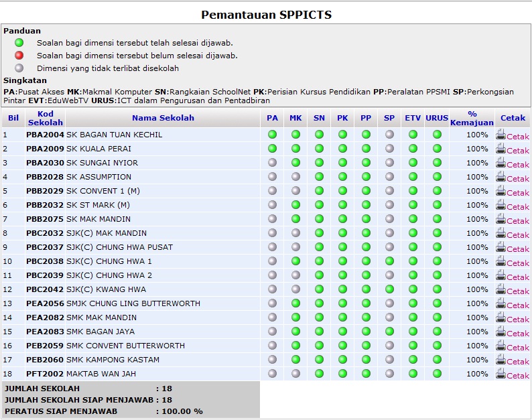
Task: Click the PK column header
Action: (x=342, y=118)
